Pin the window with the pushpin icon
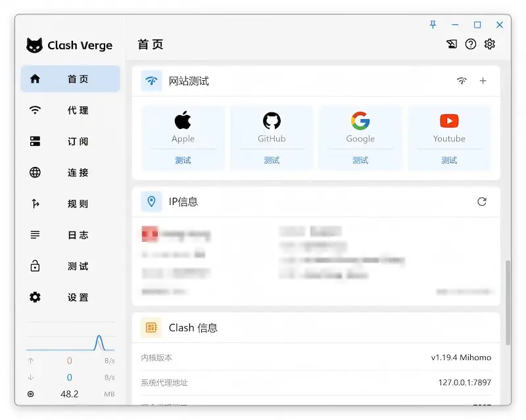This screenshot has height=420, width=526. [x=433, y=24]
